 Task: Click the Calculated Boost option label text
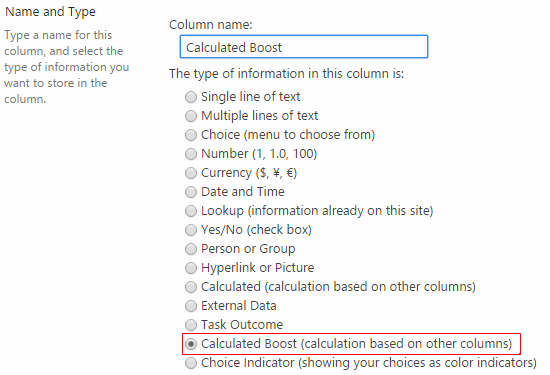click(356, 344)
